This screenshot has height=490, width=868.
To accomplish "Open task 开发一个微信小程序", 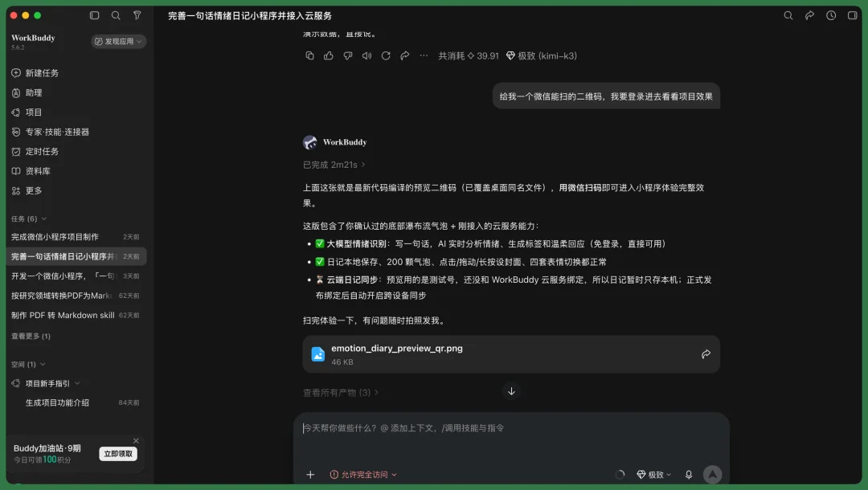I will [x=76, y=276].
